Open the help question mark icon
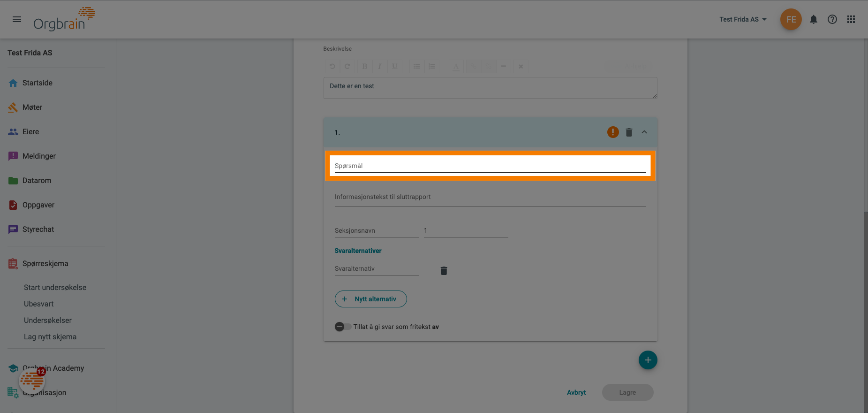The height and width of the screenshot is (413, 868). [x=832, y=19]
